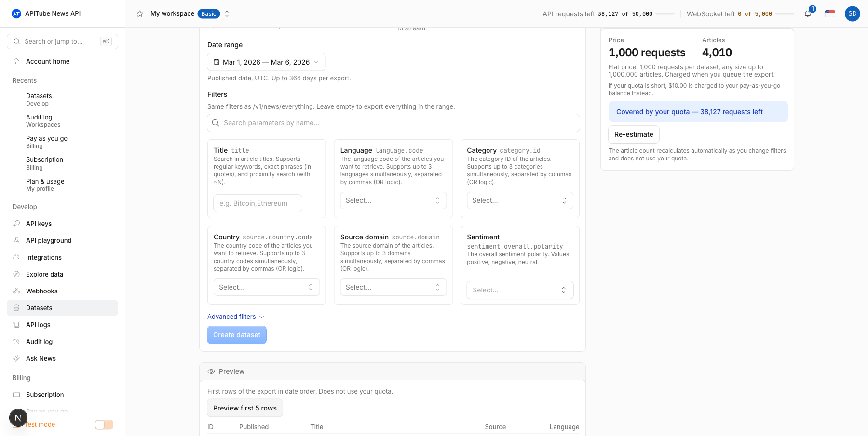Image resolution: width=868 pixels, height=436 pixels.
Task: Click the API keys key icon
Action: (16, 224)
